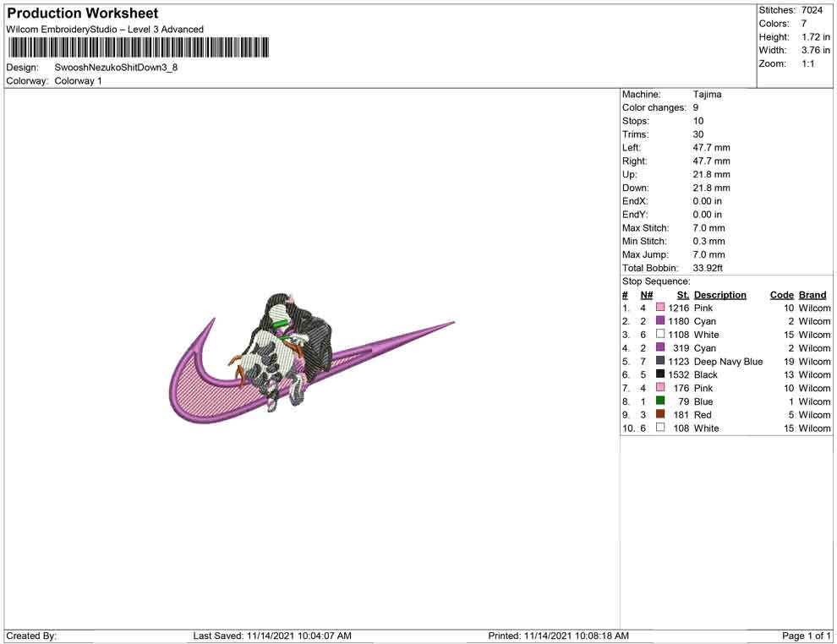Click design name SwooshNezukoShitDown3_8
The width and height of the screenshot is (837, 644).
(116, 68)
